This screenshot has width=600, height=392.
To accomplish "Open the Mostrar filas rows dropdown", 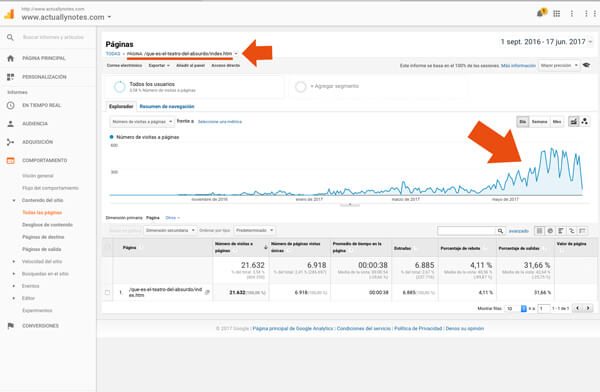I will point(515,309).
